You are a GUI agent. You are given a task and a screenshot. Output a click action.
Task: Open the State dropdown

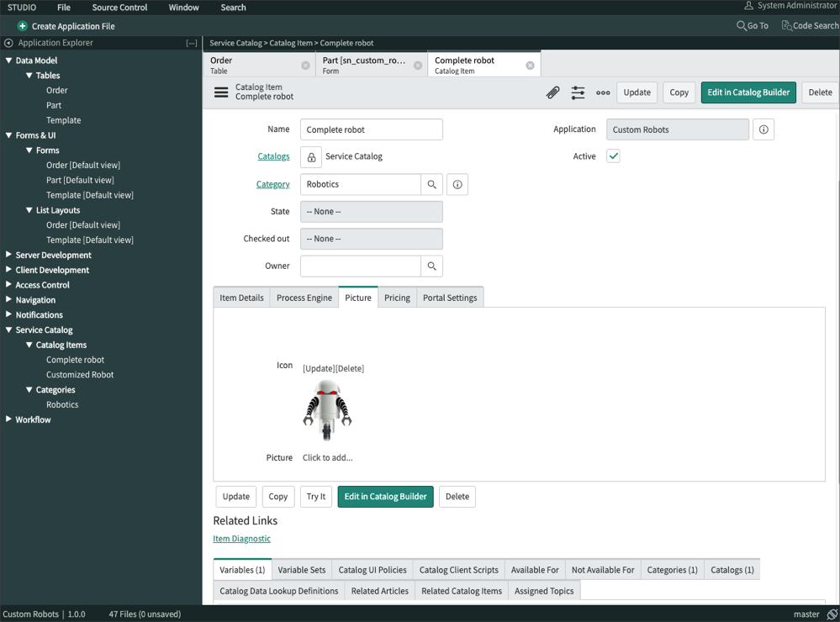[x=371, y=211]
